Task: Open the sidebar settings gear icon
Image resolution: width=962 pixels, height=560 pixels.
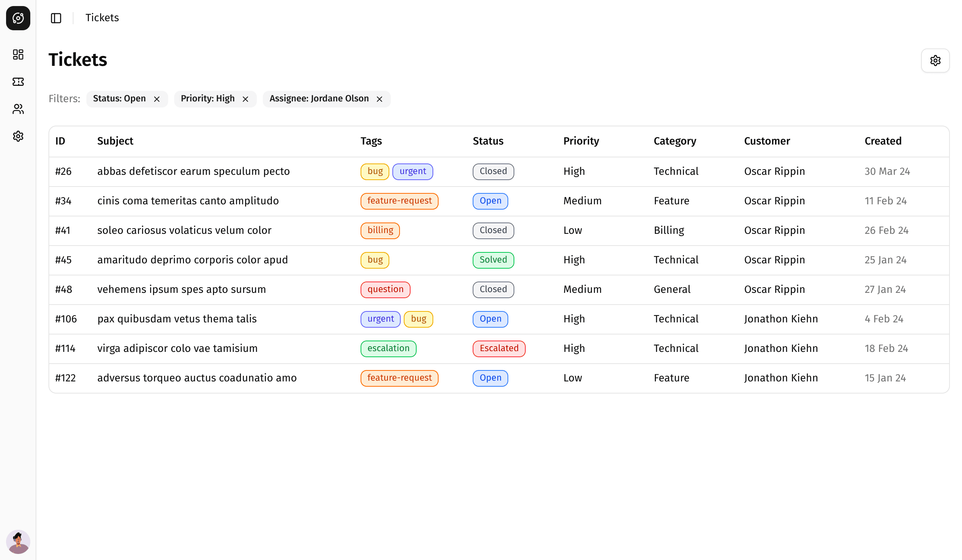Action: pos(18,136)
